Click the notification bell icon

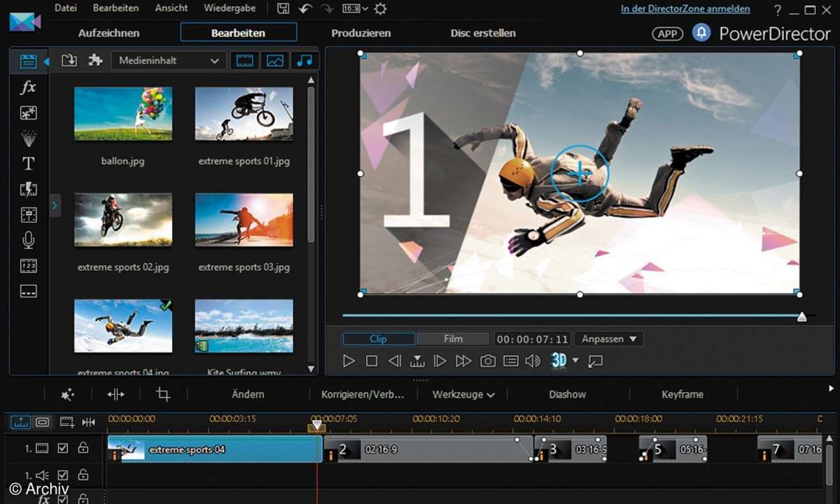(701, 33)
